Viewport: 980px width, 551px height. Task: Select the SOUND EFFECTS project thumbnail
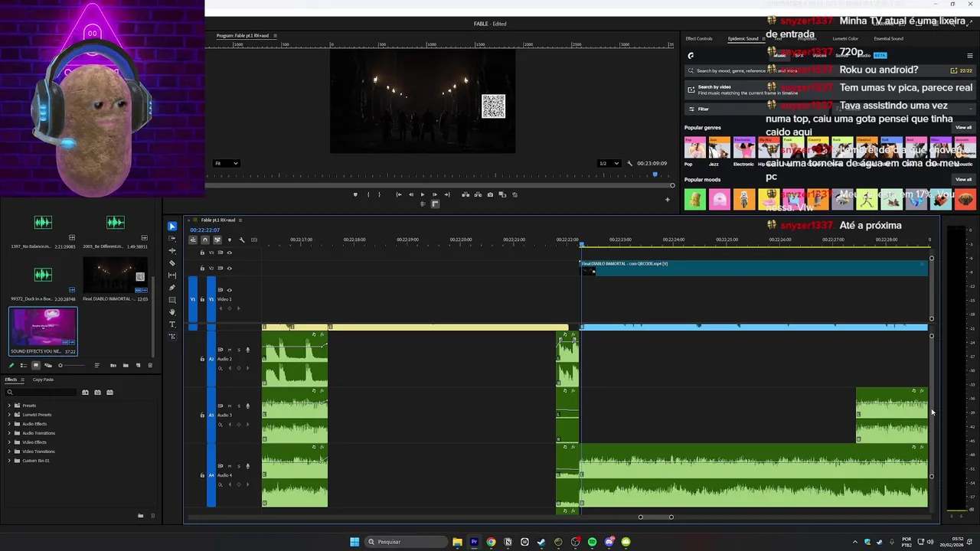pyautogui.click(x=43, y=331)
